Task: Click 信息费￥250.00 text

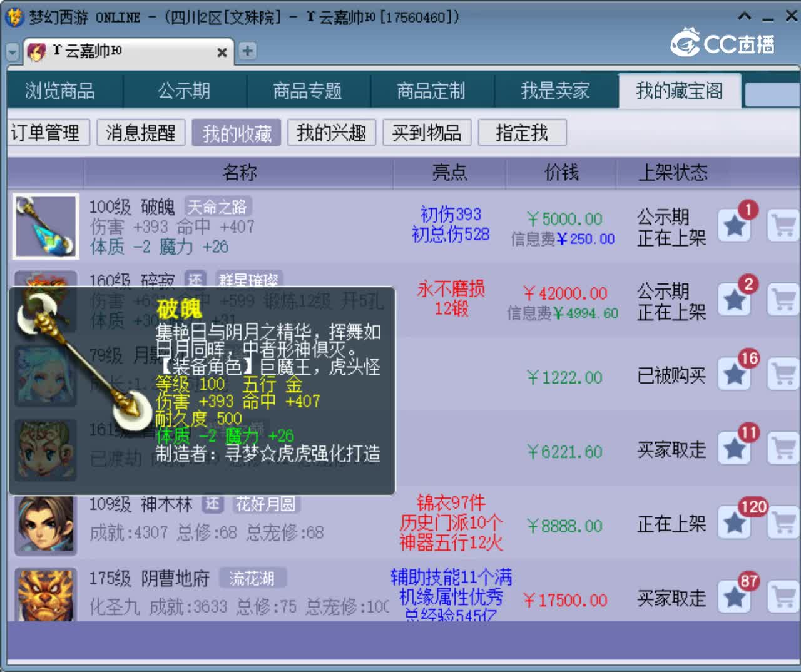Action: [563, 239]
